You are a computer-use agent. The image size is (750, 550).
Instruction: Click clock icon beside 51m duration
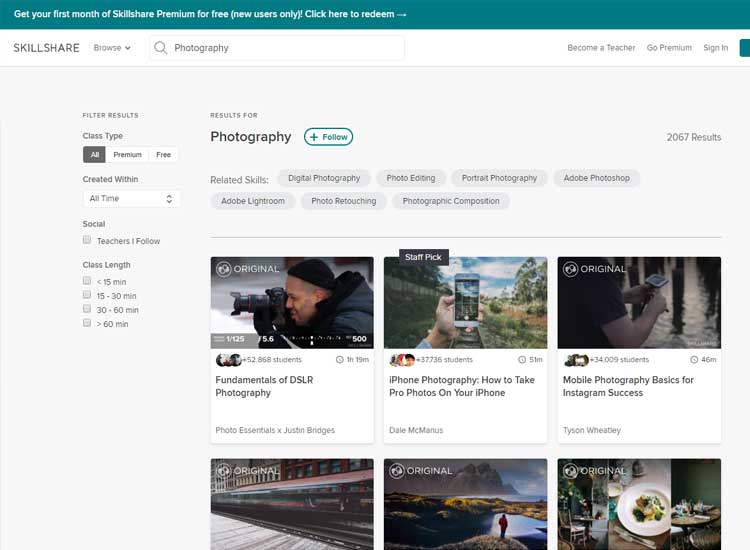click(522, 360)
